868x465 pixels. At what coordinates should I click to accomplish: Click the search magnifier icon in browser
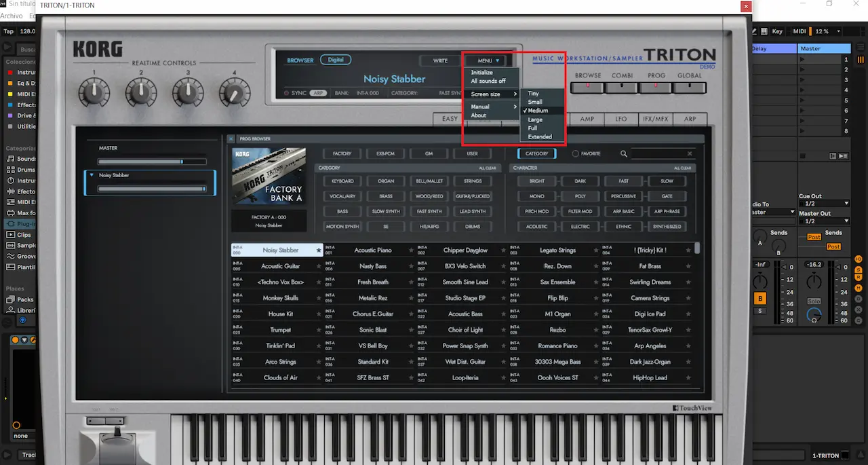624,154
